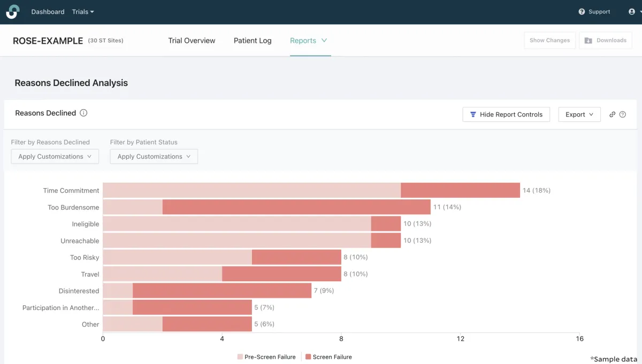Screen dimensions: 642x364
Task: Hide report controls using the toggle button
Action: coord(506,114)
